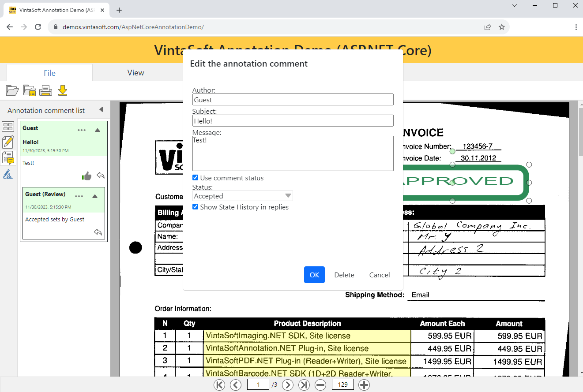Click the download file icon
583x392 pixels.
tap(63, 91)
